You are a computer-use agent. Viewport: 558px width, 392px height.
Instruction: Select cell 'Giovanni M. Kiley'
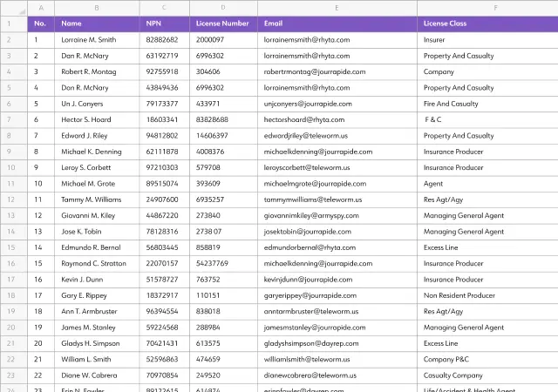[x=97, y=215]
